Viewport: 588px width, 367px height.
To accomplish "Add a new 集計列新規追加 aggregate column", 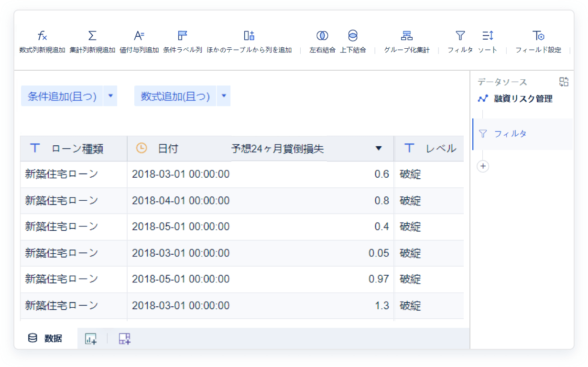I will point(92,36).
